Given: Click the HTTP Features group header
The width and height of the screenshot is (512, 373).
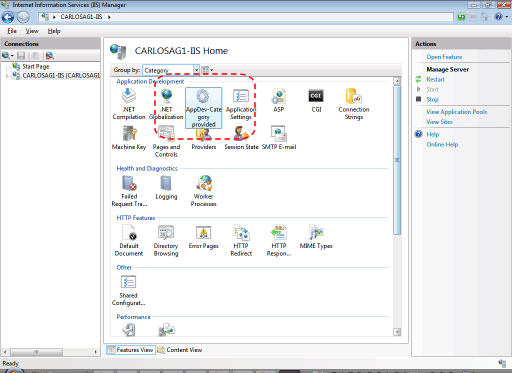Looking at the screenshot, I should click(x=135, y=218).
